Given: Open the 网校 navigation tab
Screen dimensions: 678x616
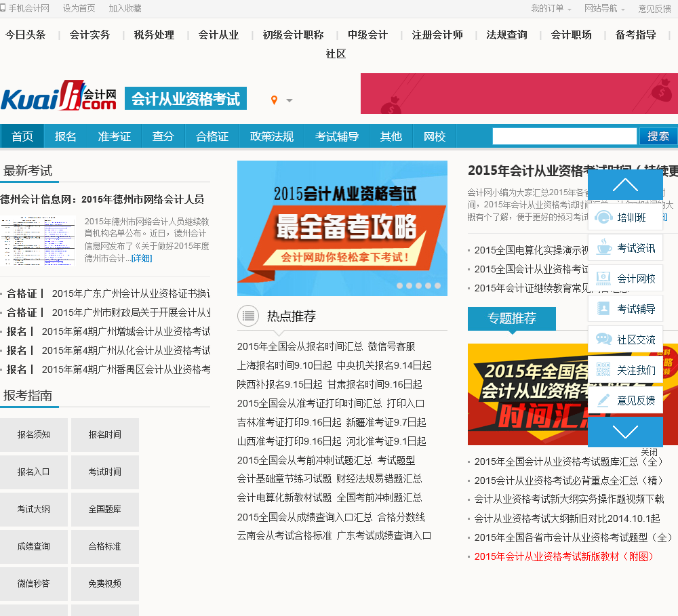Looking at the screenshot, I should (x=435, y=137).
